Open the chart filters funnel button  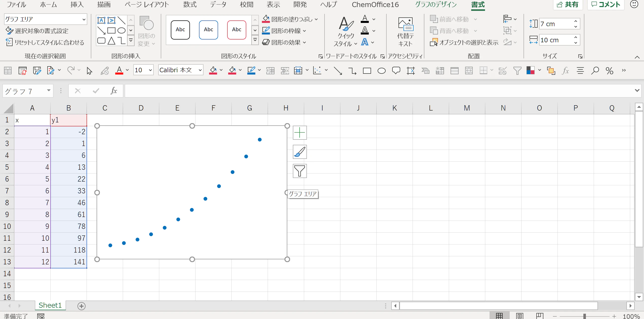pos(300,171)
